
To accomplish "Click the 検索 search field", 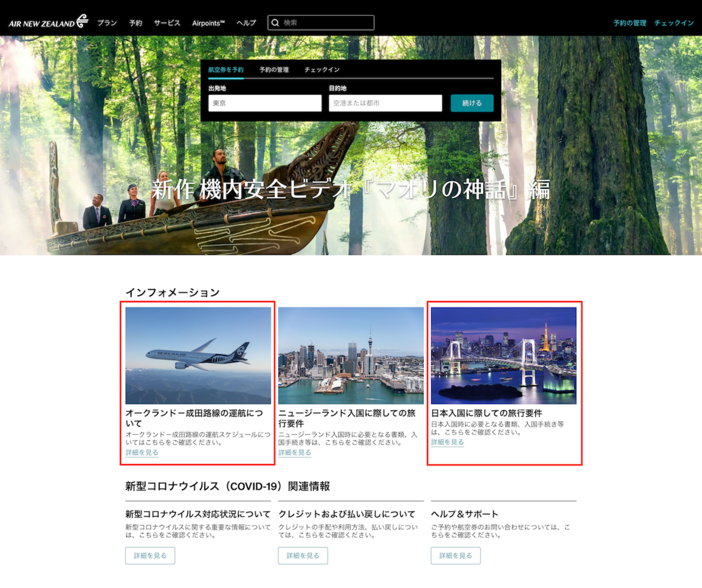I will click(x=327, y=23).
